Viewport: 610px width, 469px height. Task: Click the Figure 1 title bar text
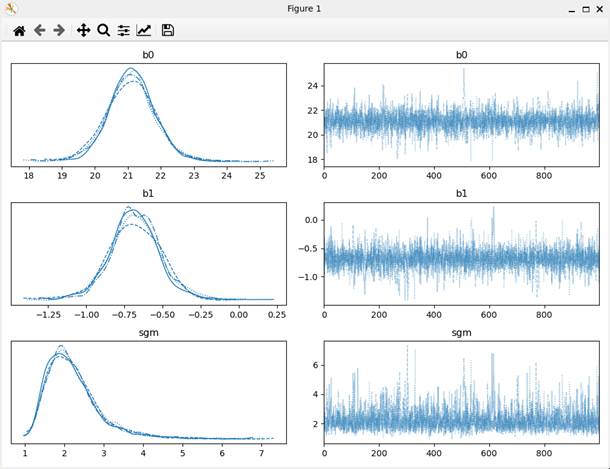tap(304, 9)
